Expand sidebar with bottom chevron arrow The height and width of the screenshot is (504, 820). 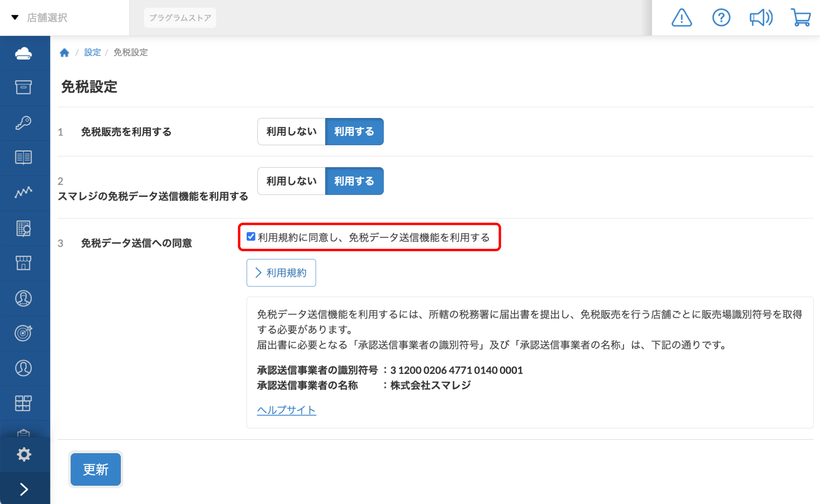tap(24, 489)
